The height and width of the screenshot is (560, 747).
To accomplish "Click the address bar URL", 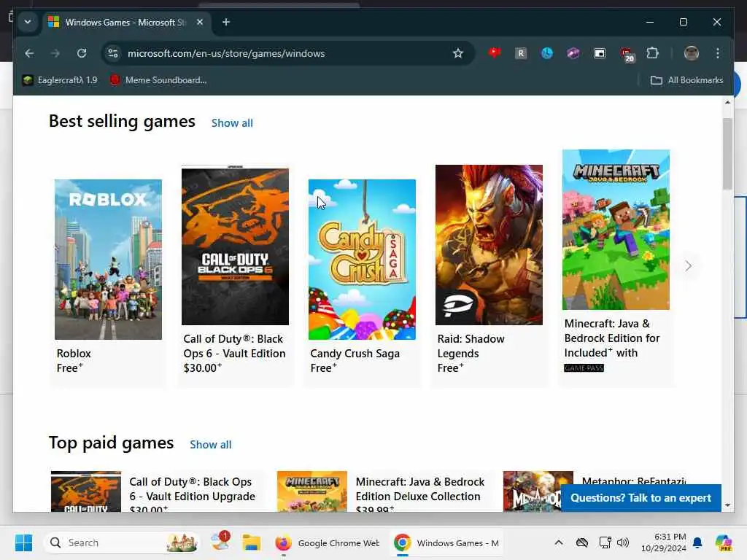I will (226, 53).
